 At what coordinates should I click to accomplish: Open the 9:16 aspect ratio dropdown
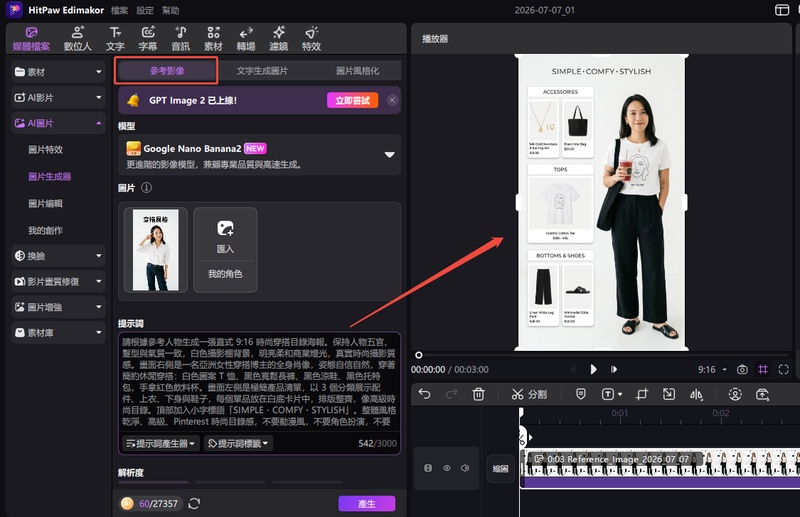click(712, 369)
